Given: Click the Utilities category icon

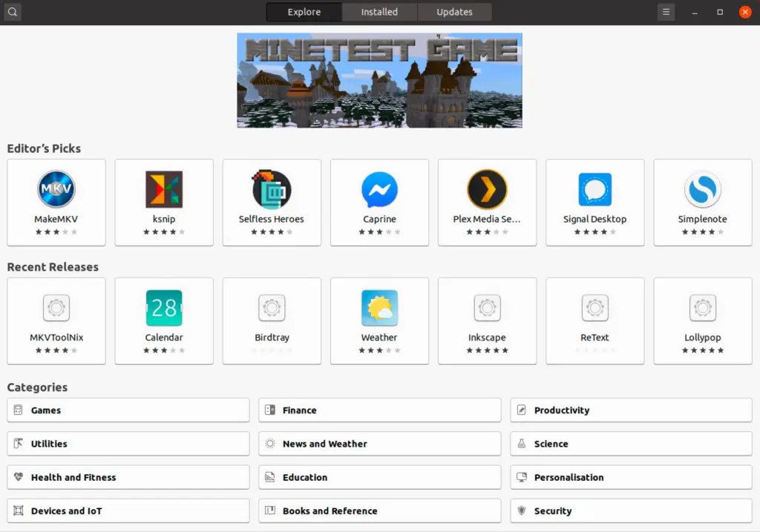Looking at the screenshot, I should pos(19,444).
